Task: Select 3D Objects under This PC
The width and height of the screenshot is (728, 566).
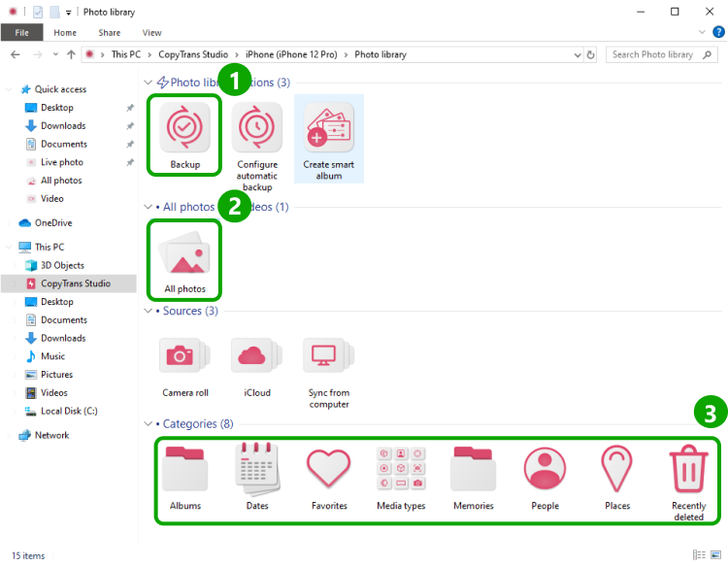Action: pyautogui.click(x=62, y=265)
